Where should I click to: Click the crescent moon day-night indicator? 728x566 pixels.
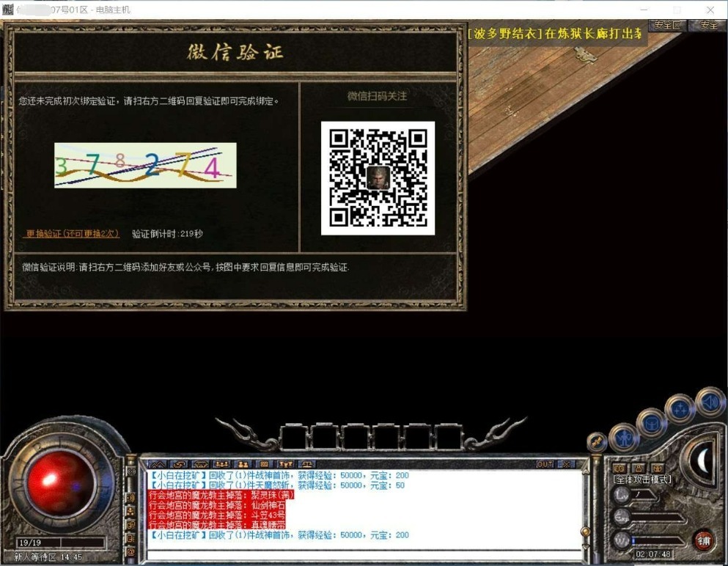(x=705, y=460)
